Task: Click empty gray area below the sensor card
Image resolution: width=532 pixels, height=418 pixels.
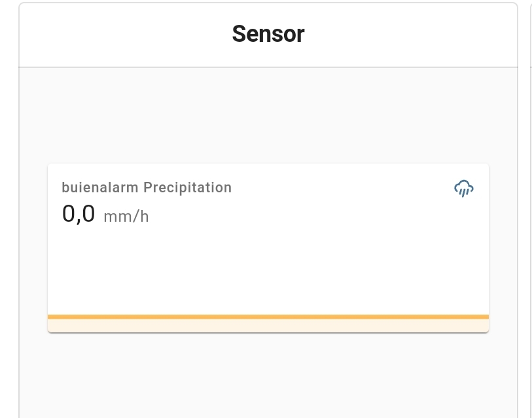Action: 268,376
